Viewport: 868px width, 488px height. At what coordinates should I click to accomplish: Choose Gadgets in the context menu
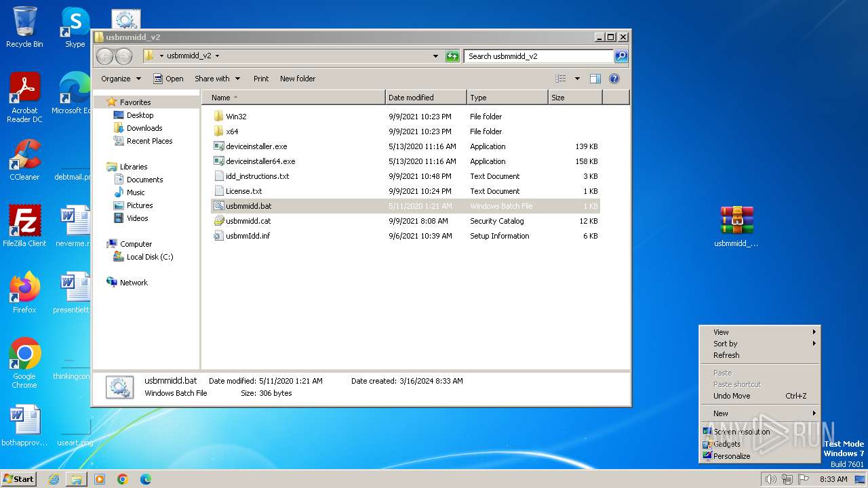click(x=760, y=444)
